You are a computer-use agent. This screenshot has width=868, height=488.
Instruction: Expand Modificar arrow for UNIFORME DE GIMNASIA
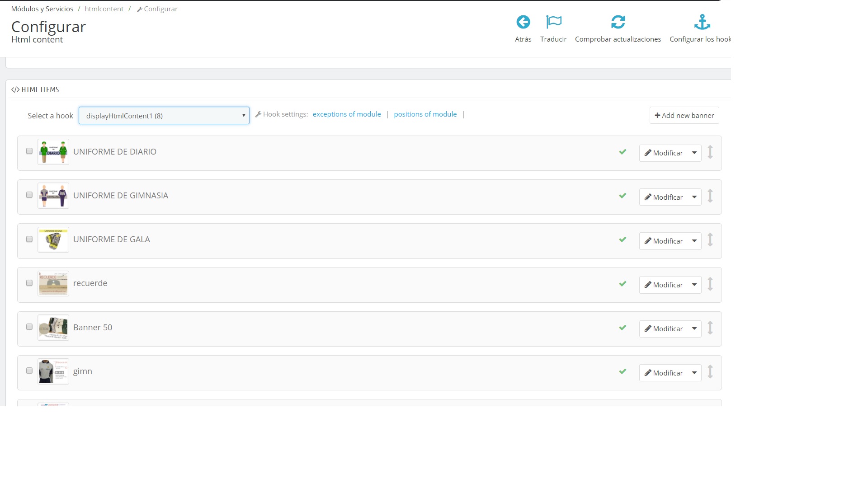pos(694,197)
